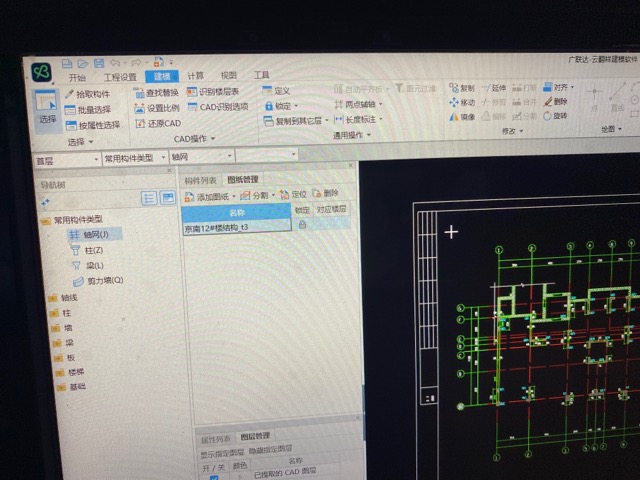This screenshot has width=640, height=480.
Task: Click 分割 split drawing button
Action: point(257,195)
